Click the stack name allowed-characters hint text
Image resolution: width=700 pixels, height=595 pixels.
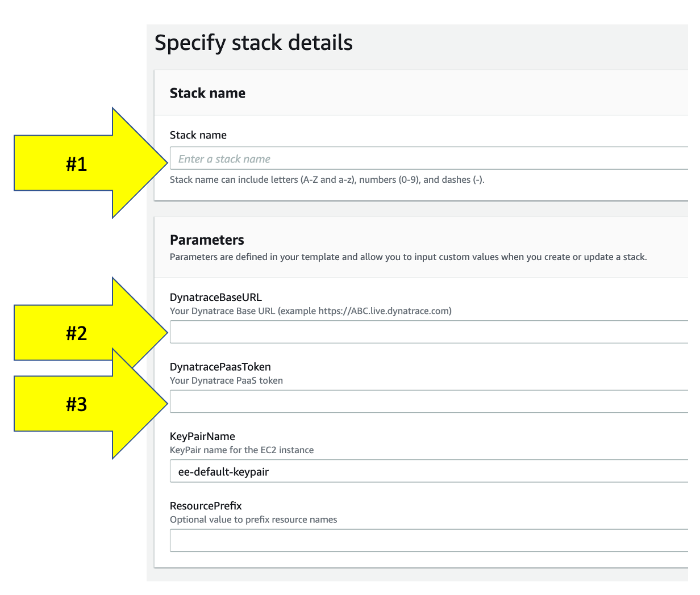[x=327, y=180]
